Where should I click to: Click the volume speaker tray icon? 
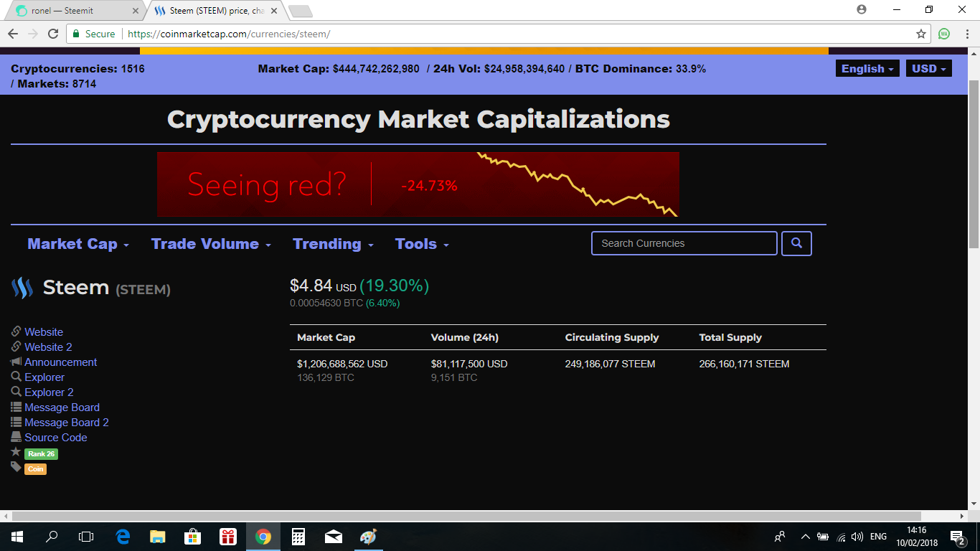[x=857, y=537]
